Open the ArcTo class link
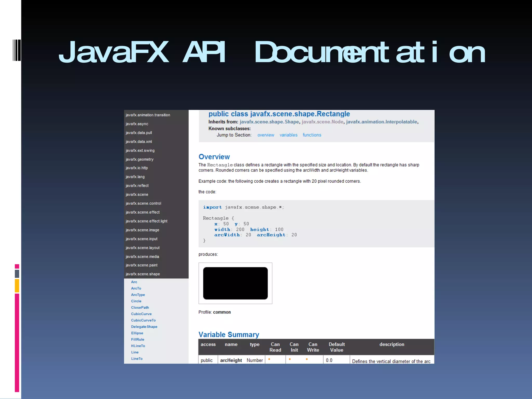The width and height of the screenshot is (532, 399). coord(136,288)
